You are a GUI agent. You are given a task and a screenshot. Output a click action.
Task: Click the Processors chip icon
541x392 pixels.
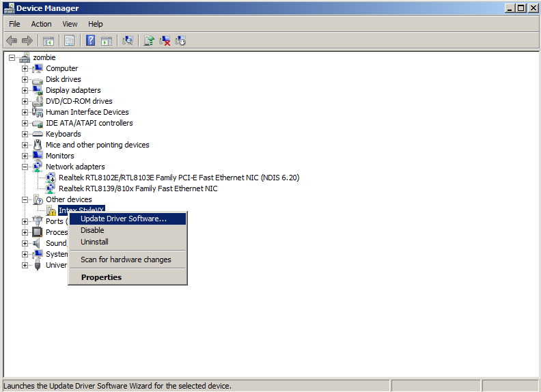[x=38, y=232]
